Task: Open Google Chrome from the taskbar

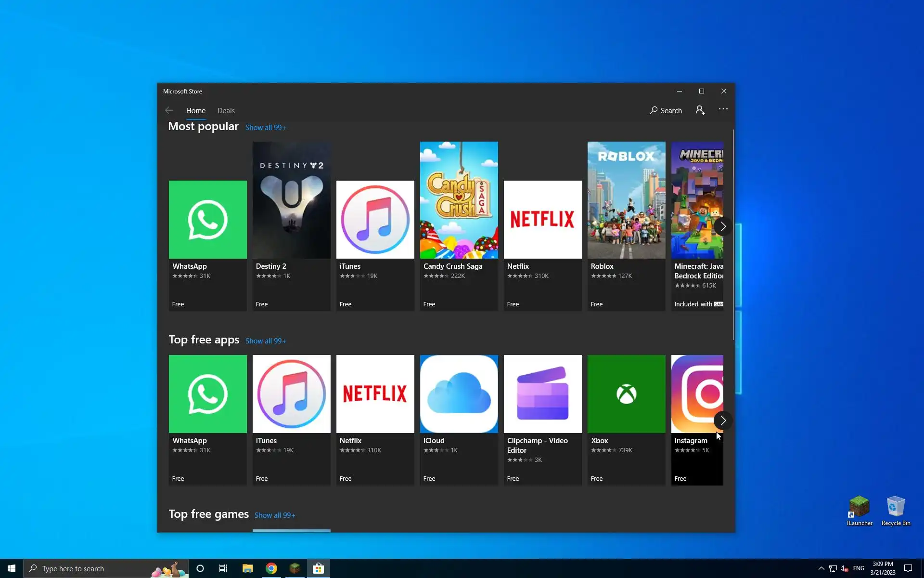Action: pyautogui.click(x=271, y=568)
